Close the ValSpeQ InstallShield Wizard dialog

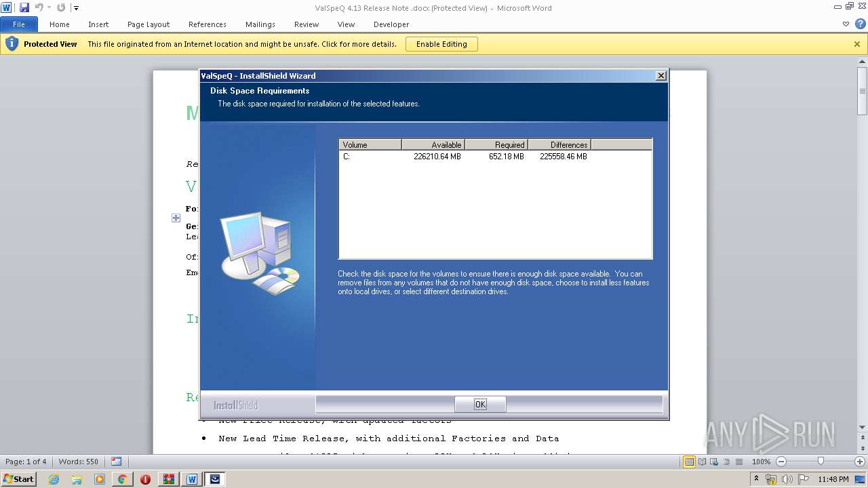(x=660, y=76)
